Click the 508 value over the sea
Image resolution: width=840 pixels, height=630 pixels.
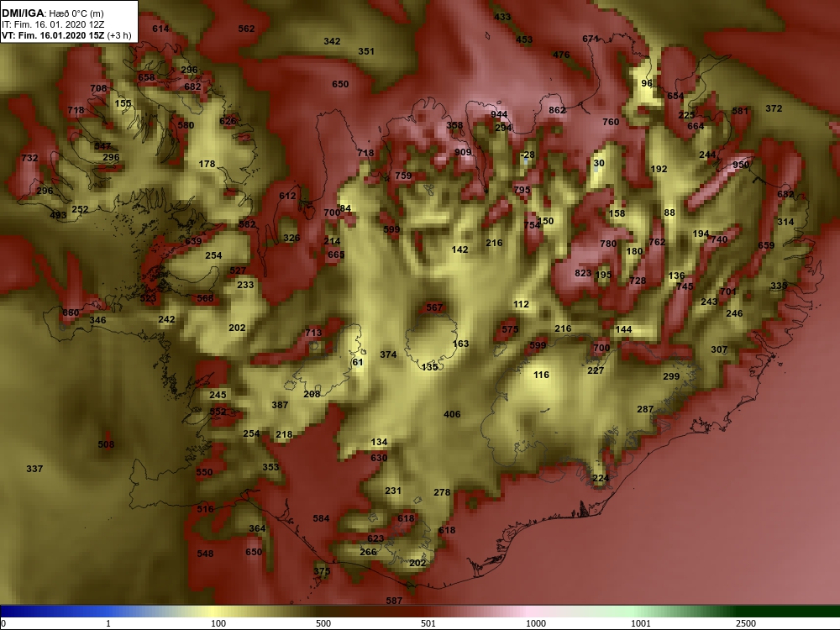point(106,444)
